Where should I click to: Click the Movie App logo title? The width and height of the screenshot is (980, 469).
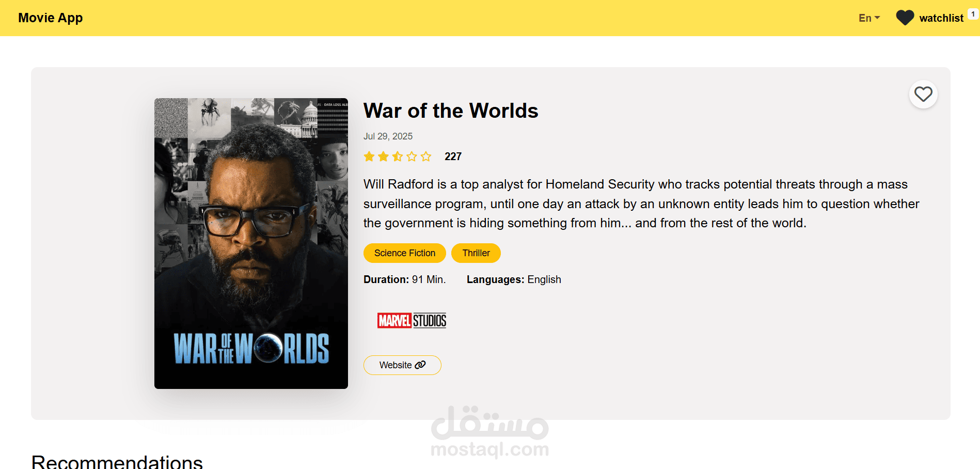click(x=51, y=18)
